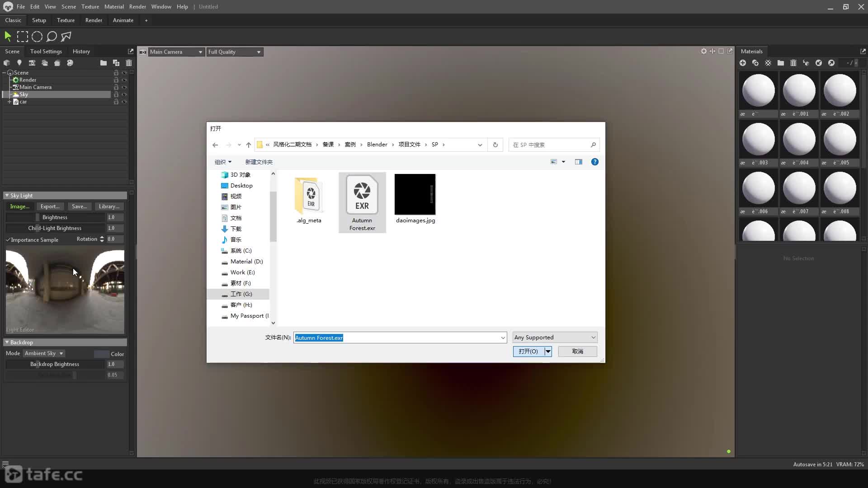The height and width of the screenshot is (488, 868).
Task: Toggle visibility eye for Sky row
Action: pos(124,94)
